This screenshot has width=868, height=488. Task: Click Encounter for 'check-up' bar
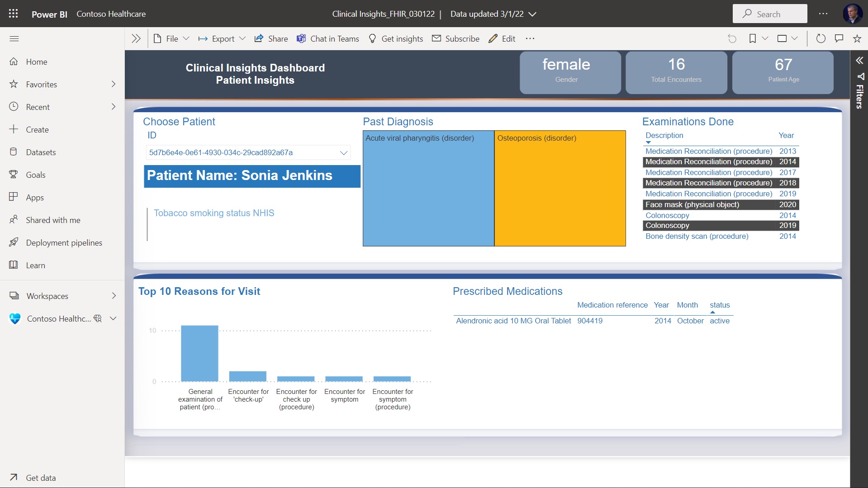[248, 376]
